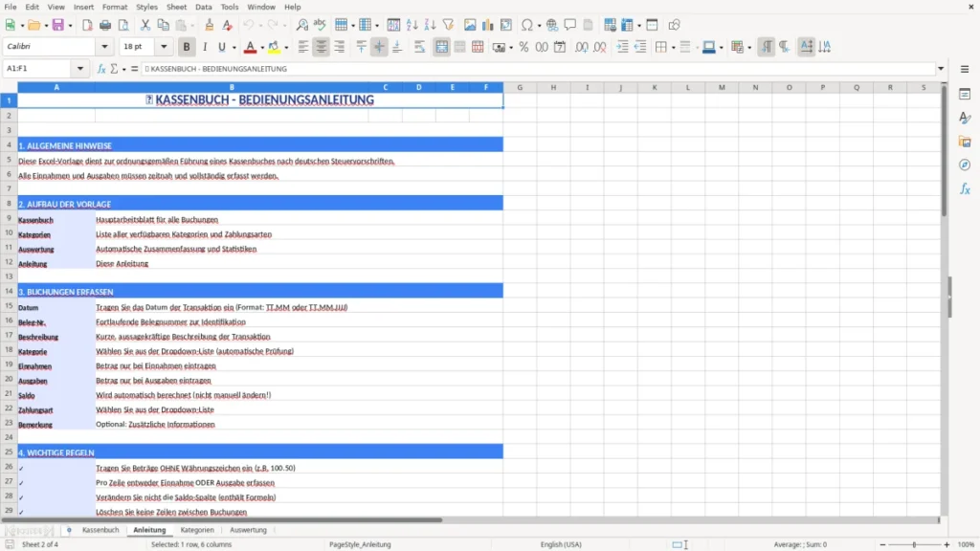Copy the selection with the Copy icon
980x551 pixels.
coord(163,25)
